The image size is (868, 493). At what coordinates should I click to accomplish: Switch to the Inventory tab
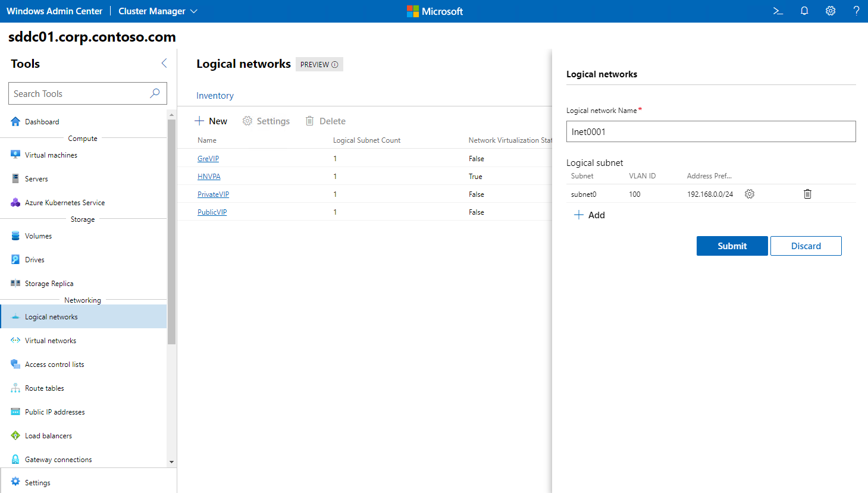click(215, 96)
